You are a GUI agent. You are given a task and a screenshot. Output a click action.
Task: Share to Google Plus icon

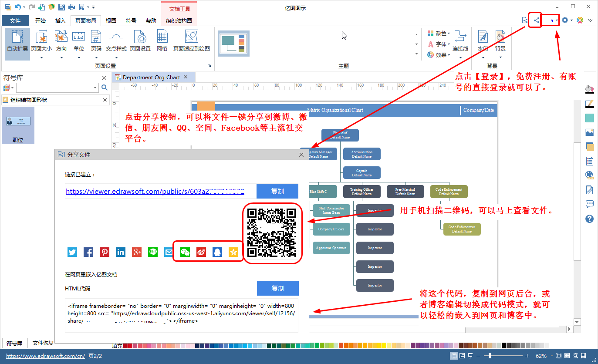coord(137,252)
